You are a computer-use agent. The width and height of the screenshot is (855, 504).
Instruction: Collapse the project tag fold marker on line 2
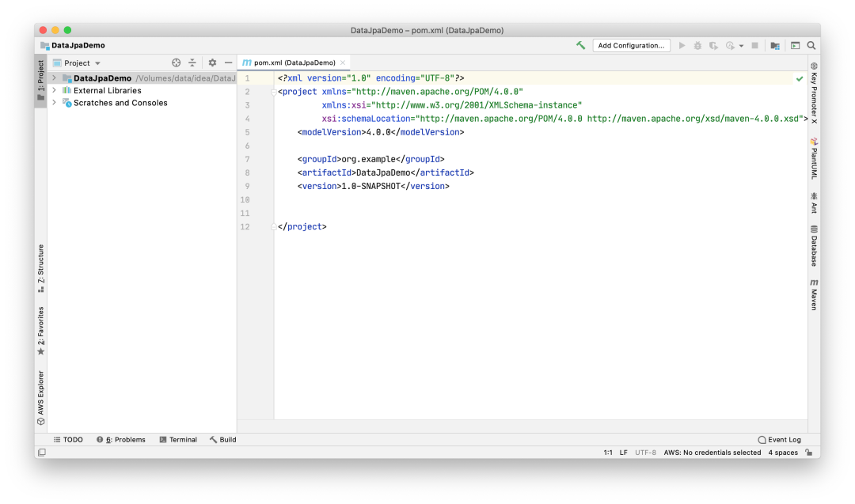coord(274,92)
